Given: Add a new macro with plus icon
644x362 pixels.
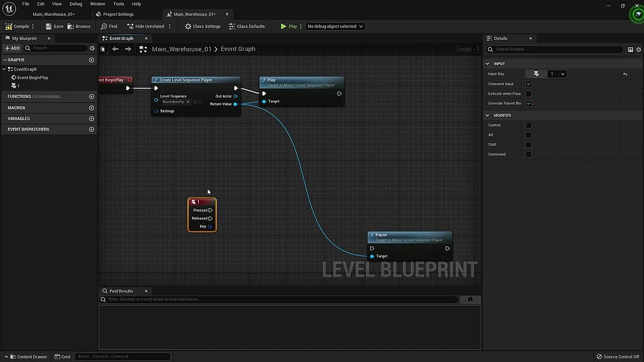Looking at the screenshot, I should [92, 108].
